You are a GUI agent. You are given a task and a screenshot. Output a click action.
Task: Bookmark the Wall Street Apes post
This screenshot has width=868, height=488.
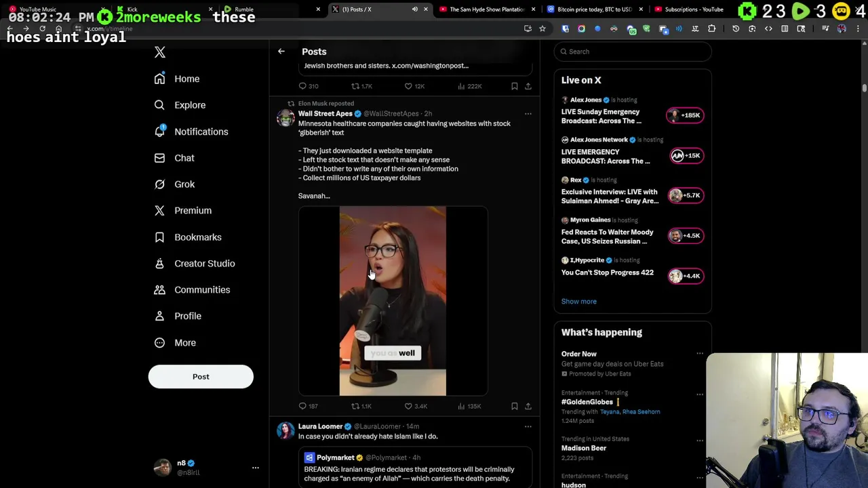click(x=514, y=406)
